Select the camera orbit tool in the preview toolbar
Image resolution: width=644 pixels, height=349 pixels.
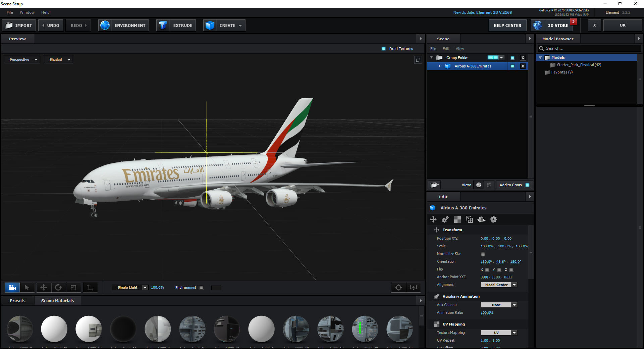(x=12, y=288)
